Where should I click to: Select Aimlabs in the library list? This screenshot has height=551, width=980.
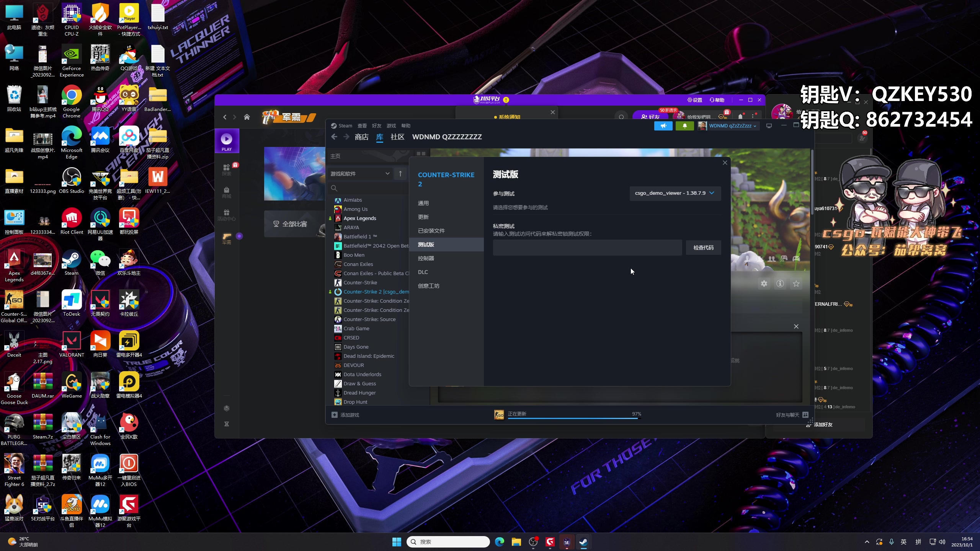coord(353,200)
